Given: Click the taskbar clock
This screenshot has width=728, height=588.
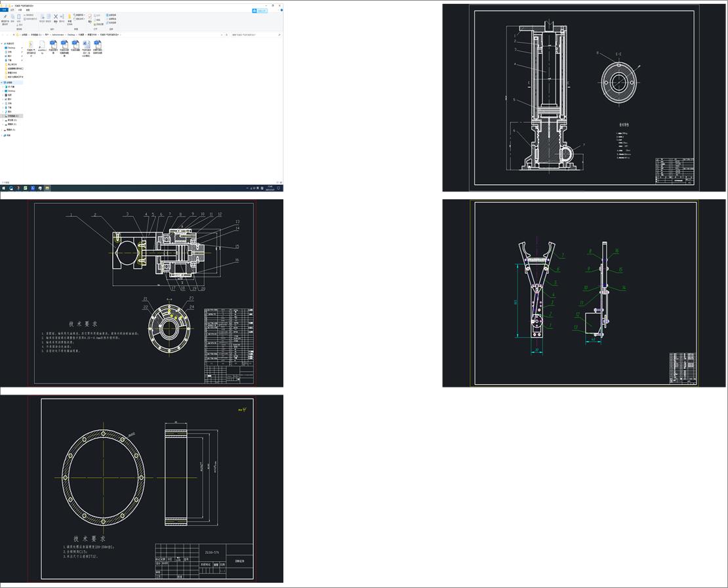Looking at the screenshot, I should click(x=270, y=188).
